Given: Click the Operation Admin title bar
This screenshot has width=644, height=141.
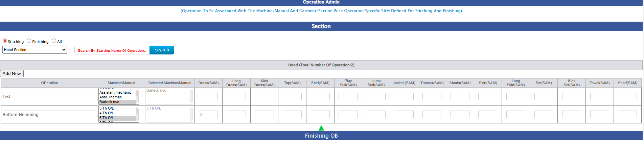Looking at the screenshot, I should [x=321, y=2].
